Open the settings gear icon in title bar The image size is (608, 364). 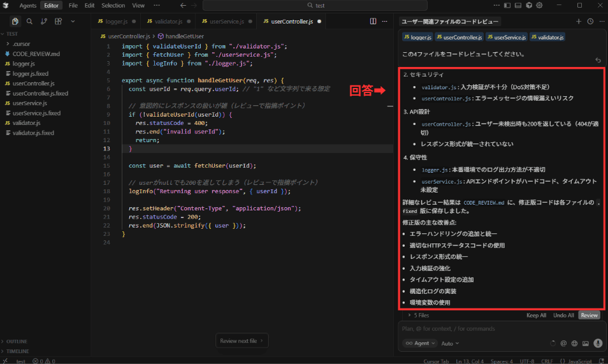point(539,5)
